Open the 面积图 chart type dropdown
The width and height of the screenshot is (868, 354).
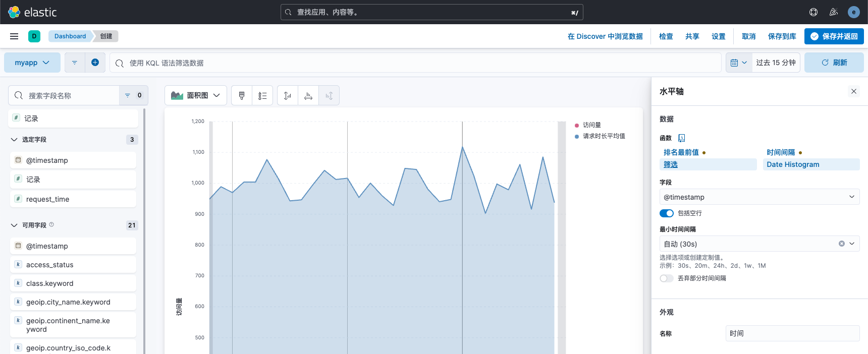[x=196, y=95]
